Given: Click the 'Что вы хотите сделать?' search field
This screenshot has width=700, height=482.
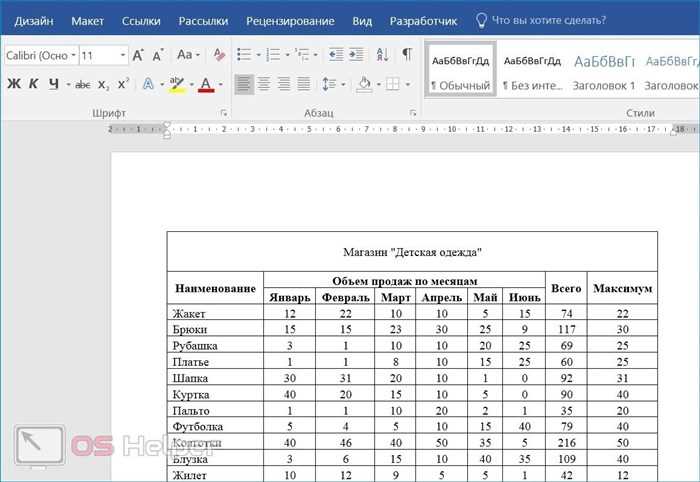Looking at the screenshot, I should pos(549,21).
